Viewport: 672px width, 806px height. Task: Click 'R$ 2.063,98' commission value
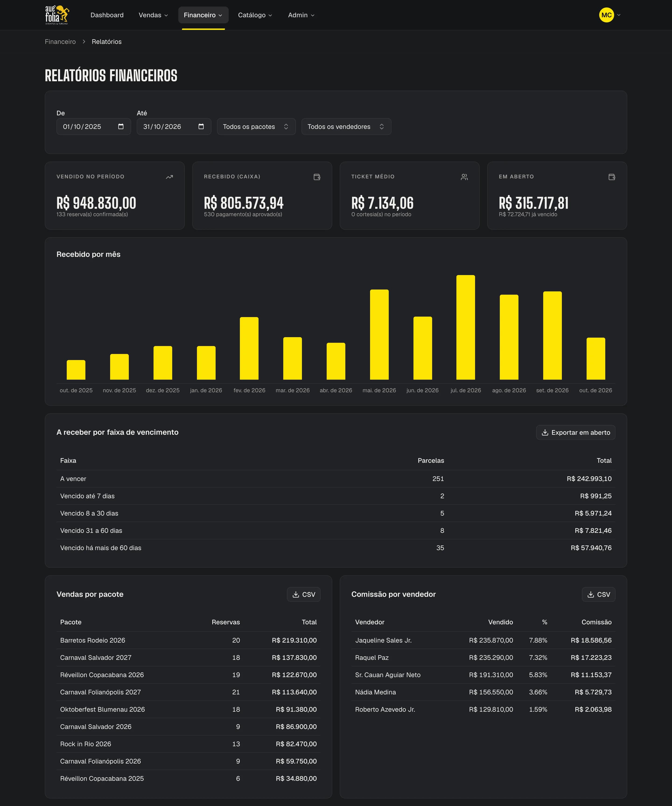[x=593, y=709]
